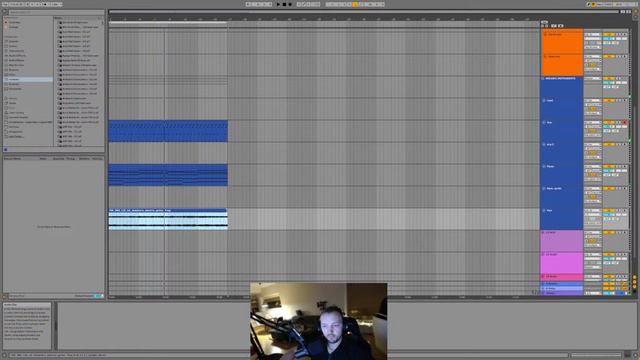This screenshot has width=640, height=360.
Task: Select the hot pink track header
Action: 562,277
